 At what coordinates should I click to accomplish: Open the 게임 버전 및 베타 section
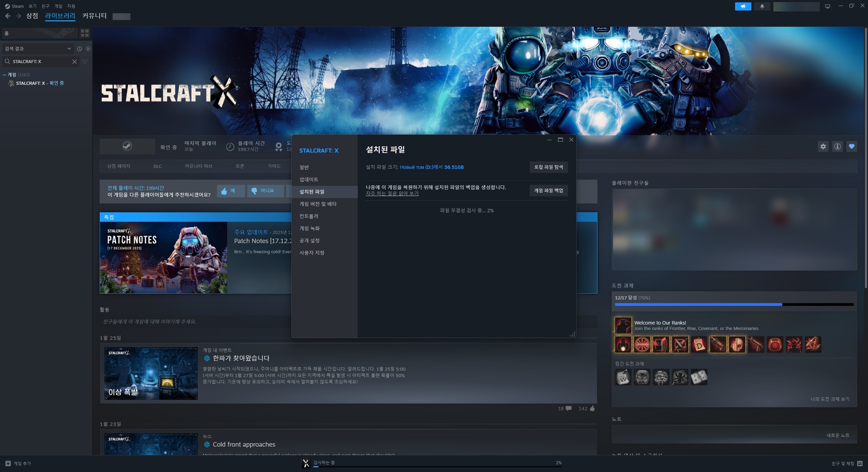coord(318,204)
